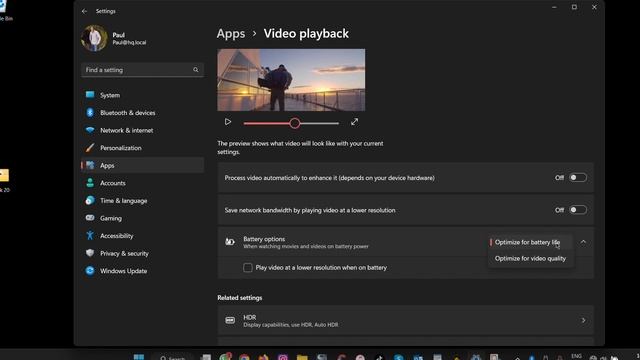Click the preview video thumbnail
The height and width of the screenshot is (360, 640).
coord(291,80)
